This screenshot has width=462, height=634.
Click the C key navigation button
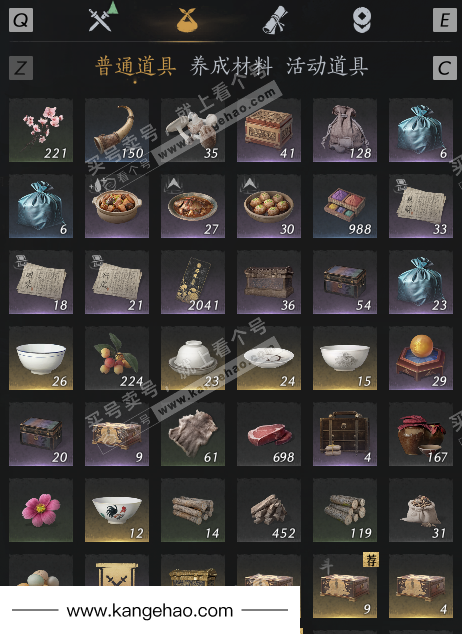coord(445,68)
